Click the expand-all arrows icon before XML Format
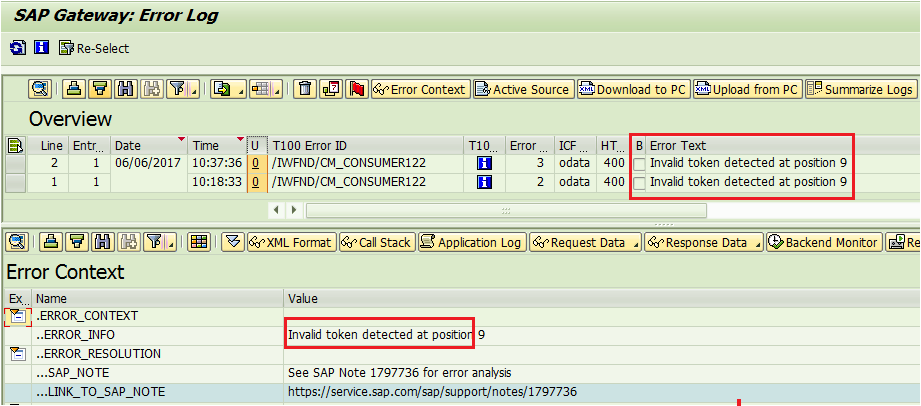 pos(233,242)
